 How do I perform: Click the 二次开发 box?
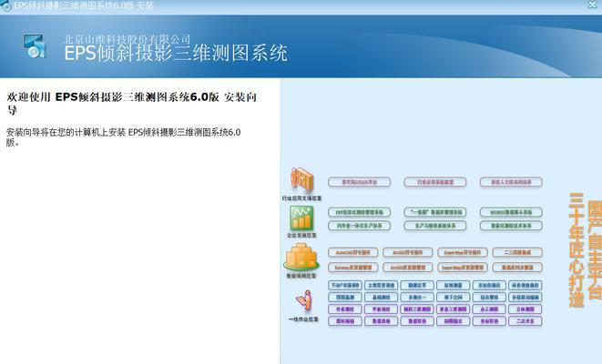pos(525,320)
